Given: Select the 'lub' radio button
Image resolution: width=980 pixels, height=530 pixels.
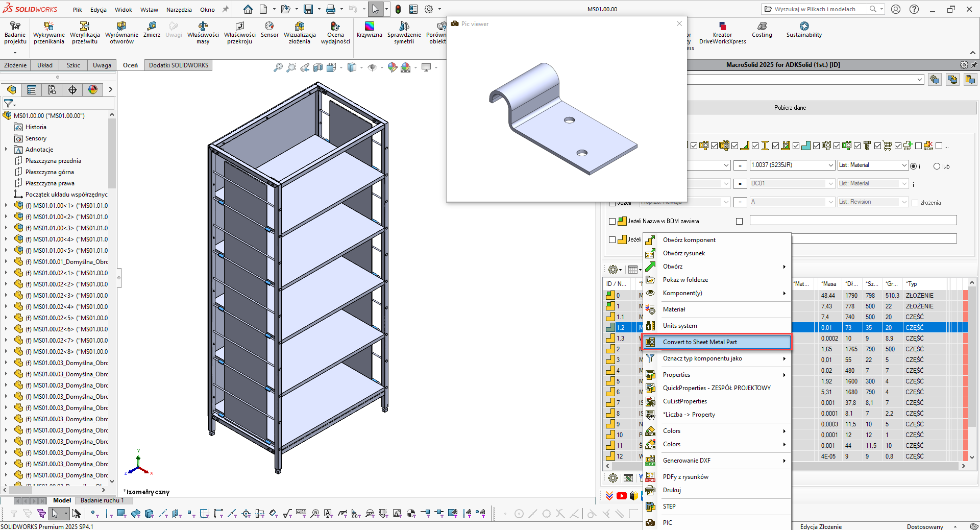Looking at the screenshot, I should coord(937,166).
